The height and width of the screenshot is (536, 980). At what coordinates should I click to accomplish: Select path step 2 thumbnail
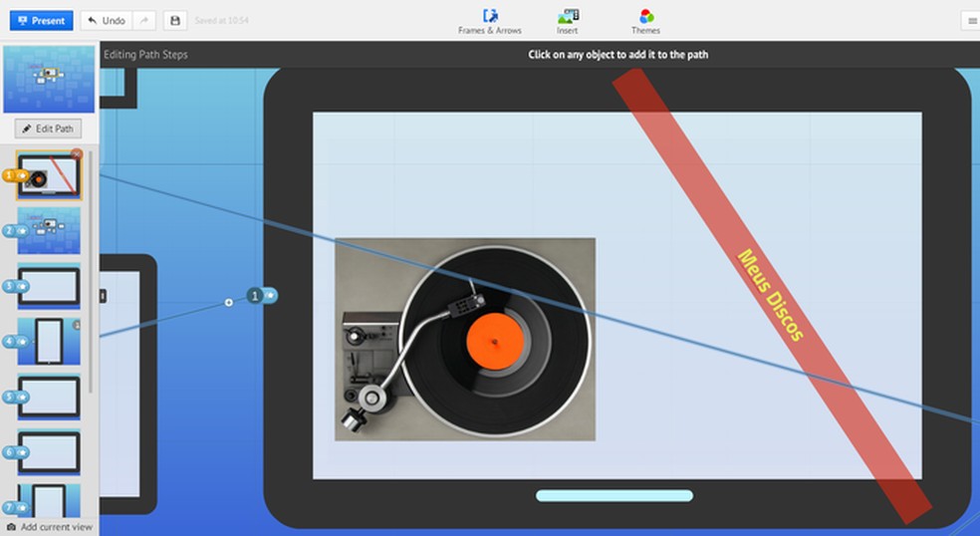point(50,230)
